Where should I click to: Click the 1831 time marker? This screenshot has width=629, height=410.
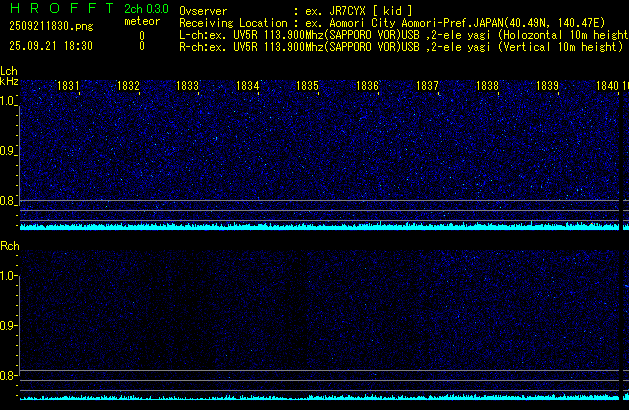tap(68, 86)
